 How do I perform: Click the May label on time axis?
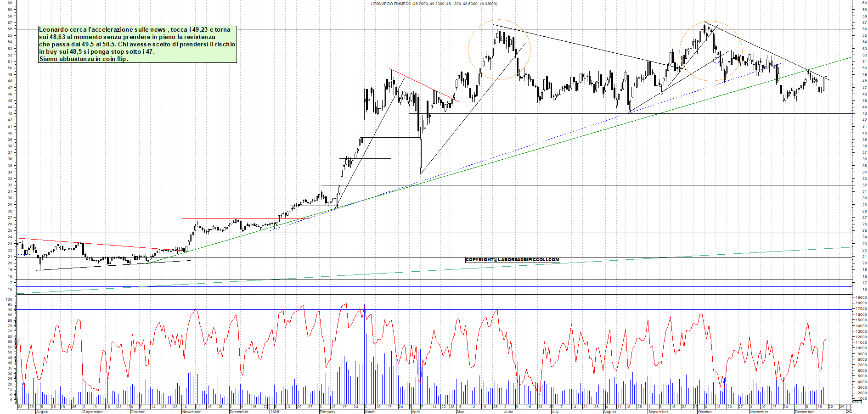click(460, 412)
